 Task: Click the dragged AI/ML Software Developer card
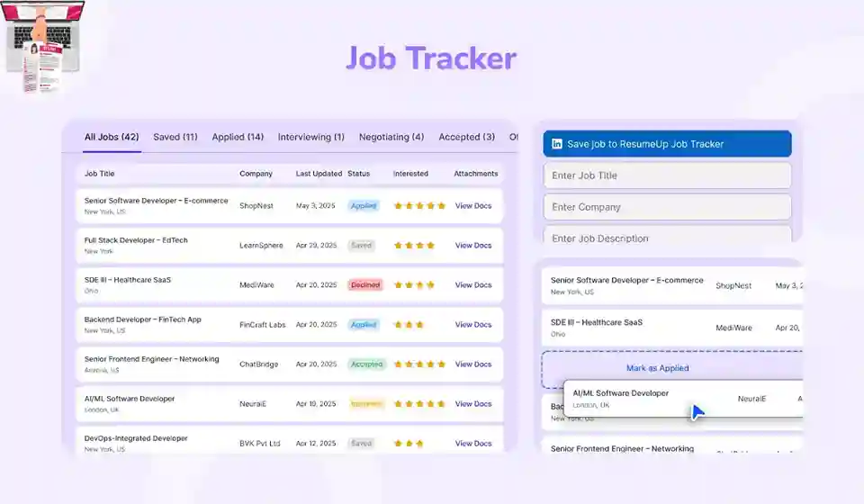pos(683,398)
